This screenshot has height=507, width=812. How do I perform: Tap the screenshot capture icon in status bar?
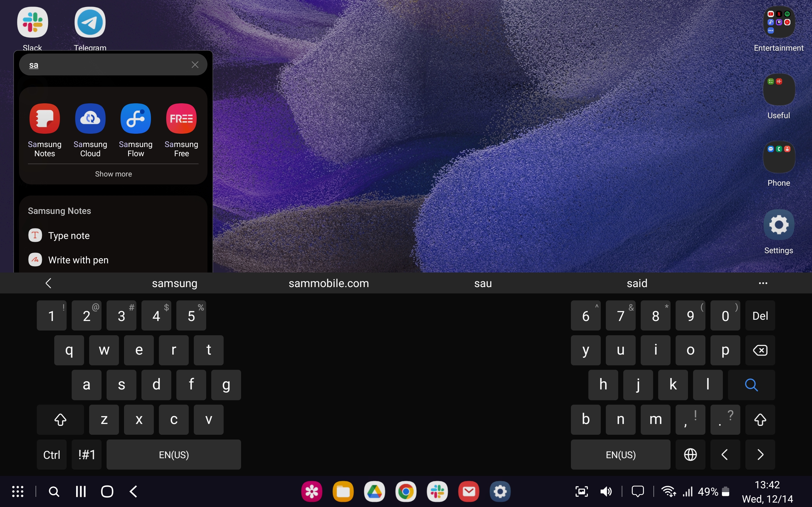point(581,491)
